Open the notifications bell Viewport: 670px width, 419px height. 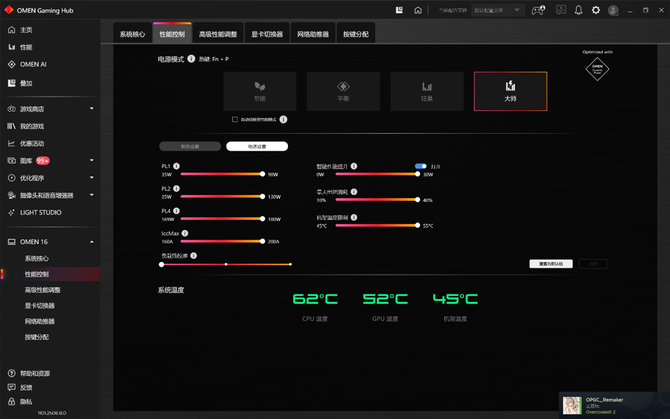click(578, 10)
